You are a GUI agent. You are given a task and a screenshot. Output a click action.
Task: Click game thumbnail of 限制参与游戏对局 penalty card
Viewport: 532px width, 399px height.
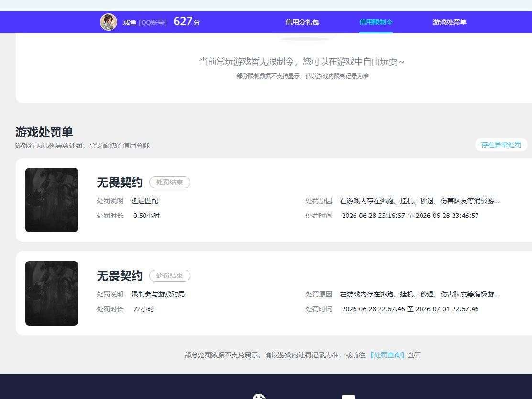point(52,294)
